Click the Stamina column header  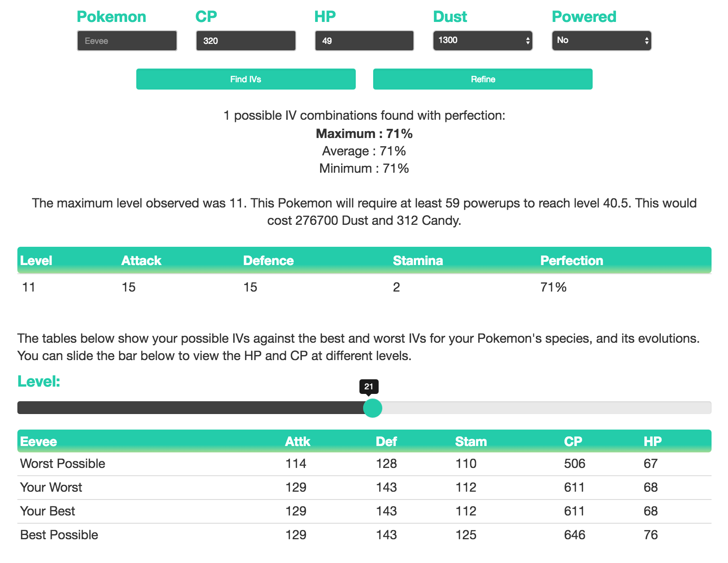click(418, 260)
